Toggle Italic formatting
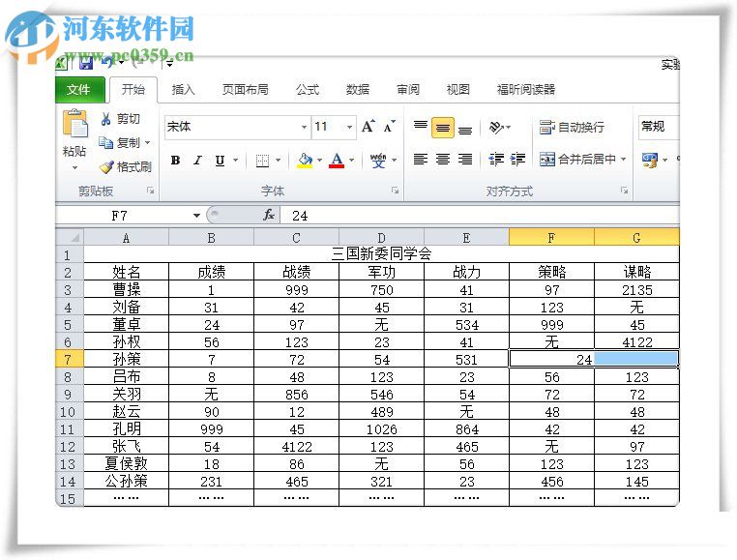The width and height of the screenshot is (737, 560). [x=198, y=161]
